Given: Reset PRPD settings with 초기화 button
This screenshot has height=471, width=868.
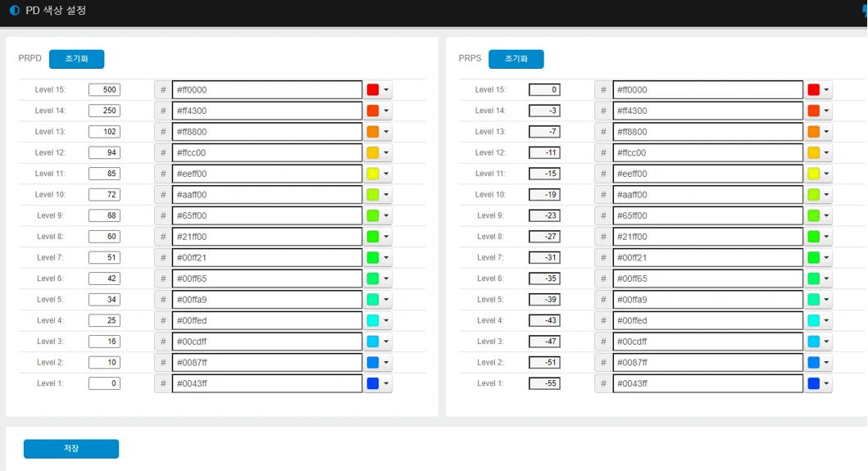Looking at the screenshot, I should click(x=76, y=59).
